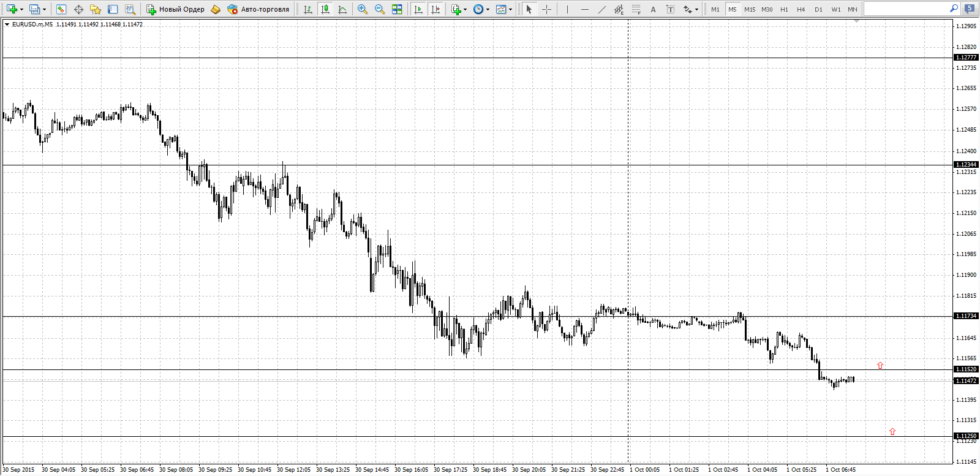Toggle the Navigator panel star-folder icon

(x=96, y=9)
